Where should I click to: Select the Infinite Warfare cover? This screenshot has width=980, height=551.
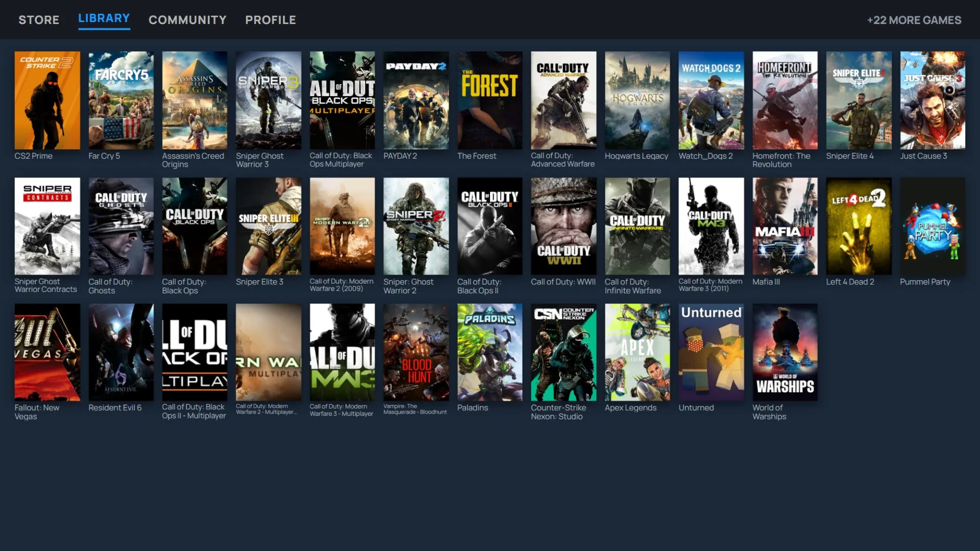638,226
